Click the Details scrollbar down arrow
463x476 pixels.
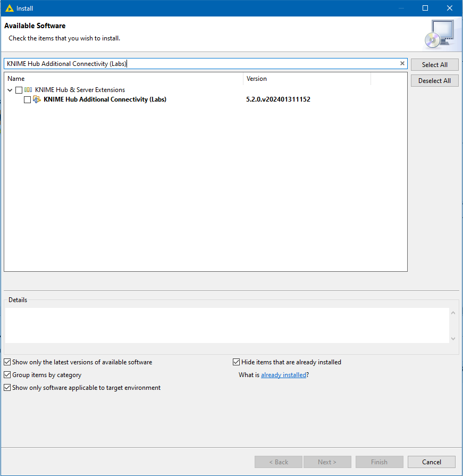453,338
